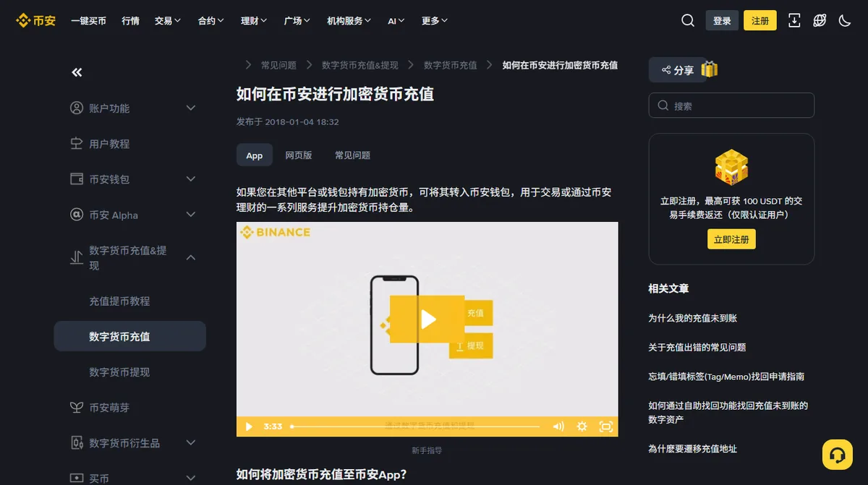Open customer support headset chat button

838,455
